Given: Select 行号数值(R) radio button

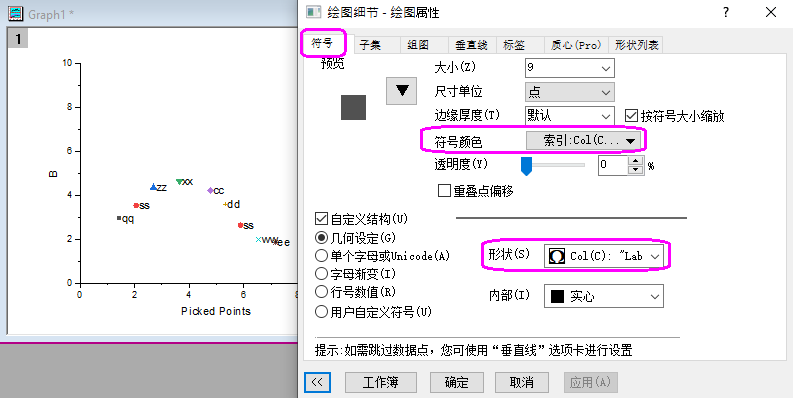Looking at the screenshot, I should point(321,292).
